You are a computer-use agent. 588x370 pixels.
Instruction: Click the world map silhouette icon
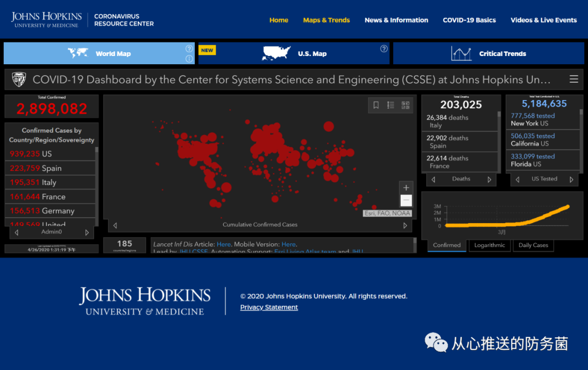[x=78, y=53]
